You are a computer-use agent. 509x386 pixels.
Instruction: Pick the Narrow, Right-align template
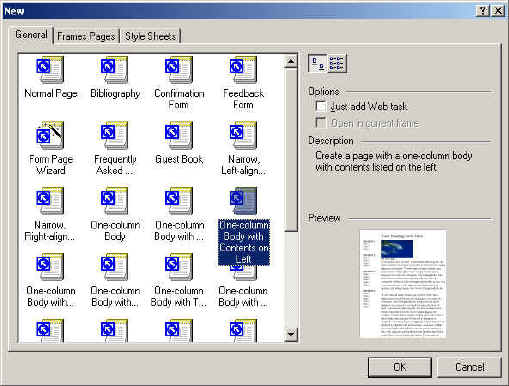[50, 201]
